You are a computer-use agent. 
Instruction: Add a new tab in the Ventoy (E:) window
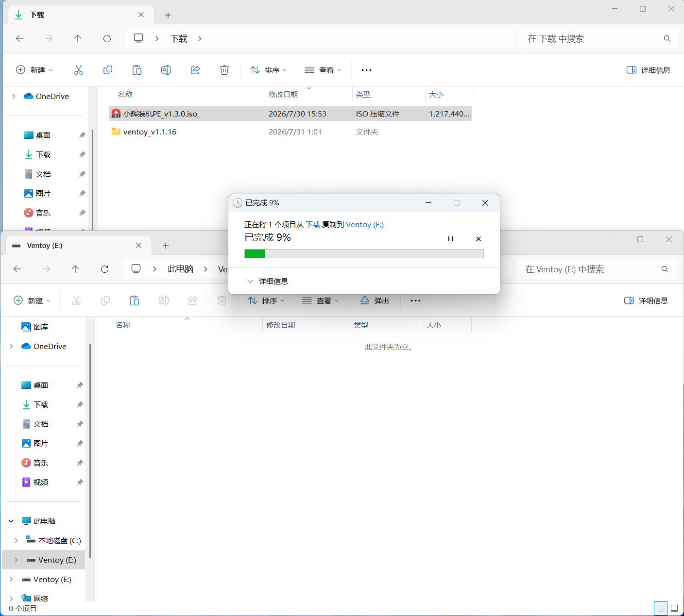click(166, 246)
